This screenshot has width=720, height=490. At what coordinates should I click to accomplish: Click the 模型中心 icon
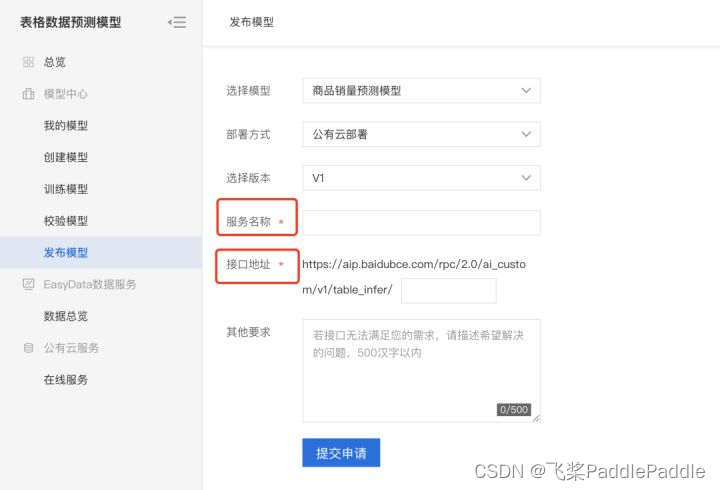pos(28,94)
